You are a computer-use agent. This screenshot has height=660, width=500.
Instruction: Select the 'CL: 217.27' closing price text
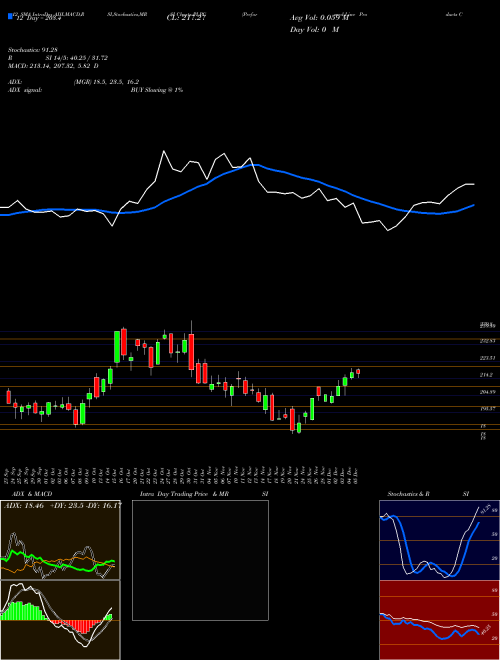[x=186, y=18]
